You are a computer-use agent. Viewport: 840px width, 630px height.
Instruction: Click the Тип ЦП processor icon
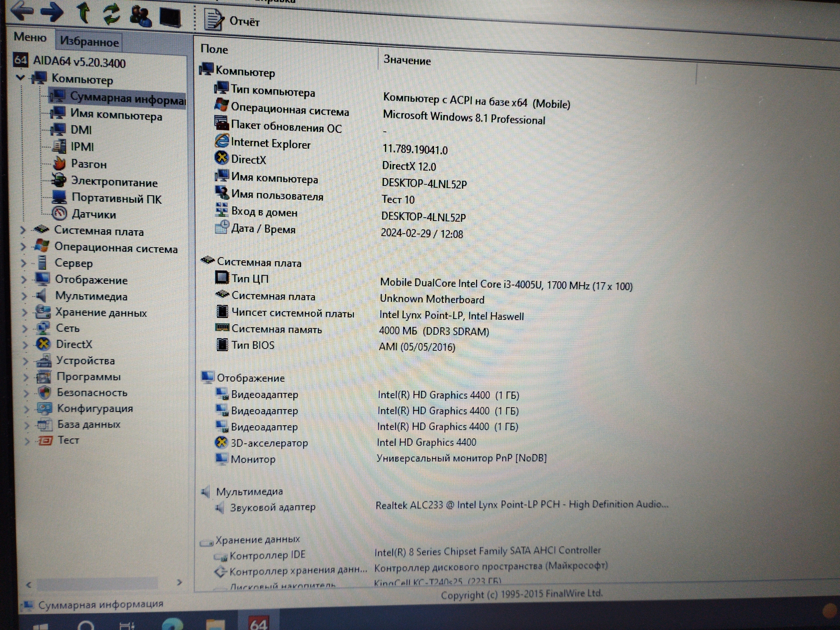point(222,277)
